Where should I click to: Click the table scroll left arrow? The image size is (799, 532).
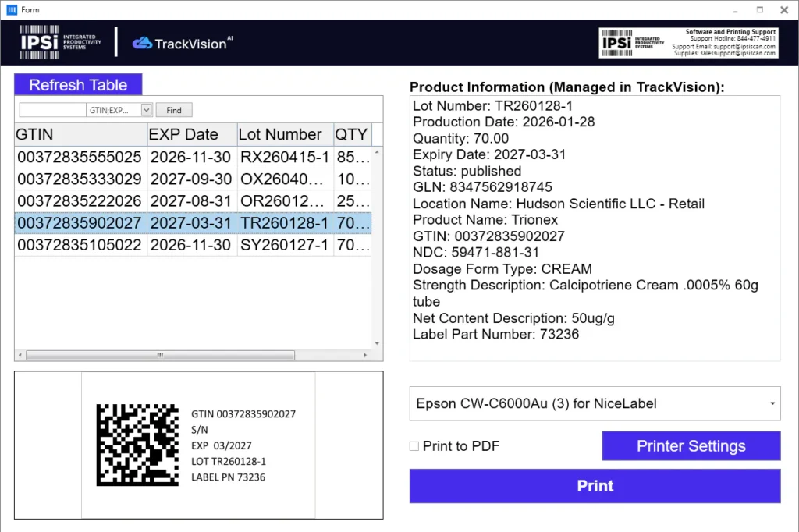coord(20,355)
